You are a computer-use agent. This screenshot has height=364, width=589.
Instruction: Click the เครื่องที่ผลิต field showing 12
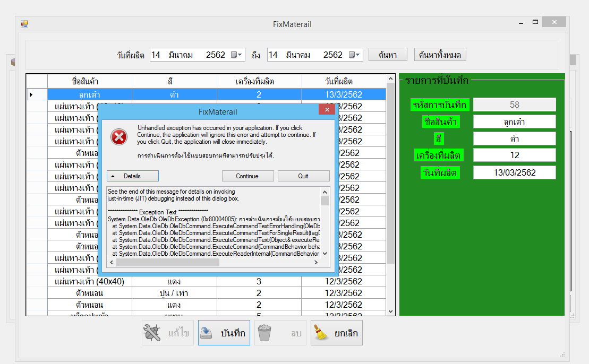pyautogui.click(x=514, y=155)
